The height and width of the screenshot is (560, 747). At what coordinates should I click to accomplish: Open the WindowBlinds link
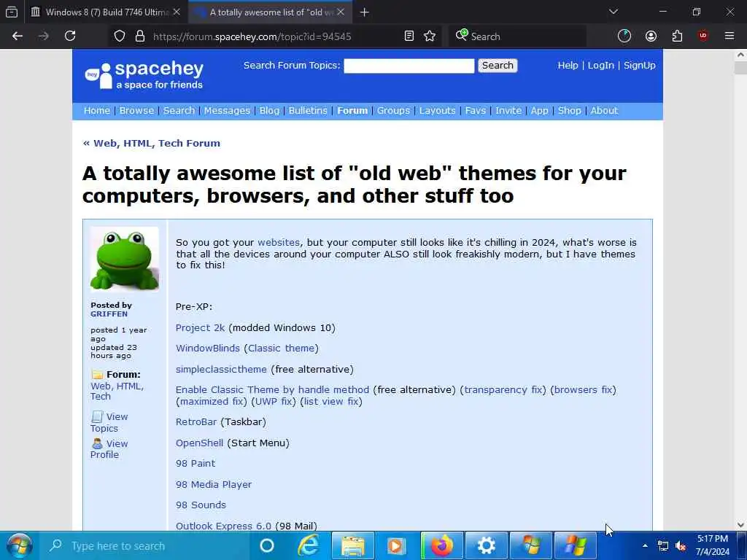click(208, 348)
